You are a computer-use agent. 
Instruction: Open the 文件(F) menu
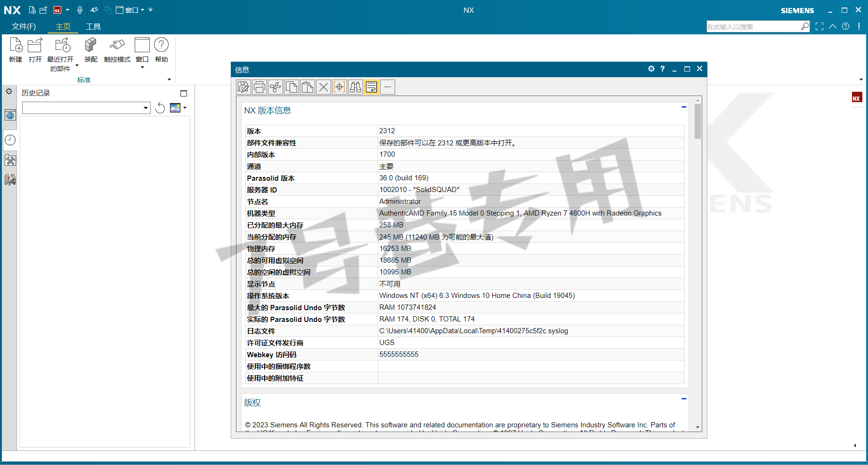[x=24, y=26]
